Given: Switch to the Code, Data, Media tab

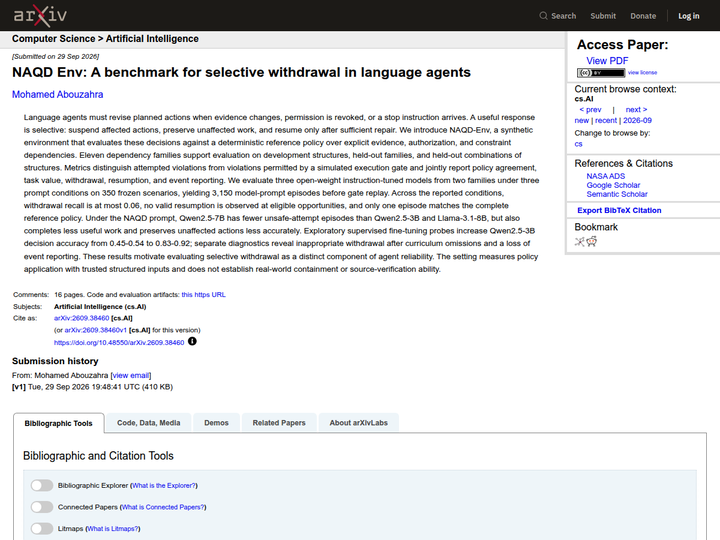Looking at the screenshot, I should 148,422.
